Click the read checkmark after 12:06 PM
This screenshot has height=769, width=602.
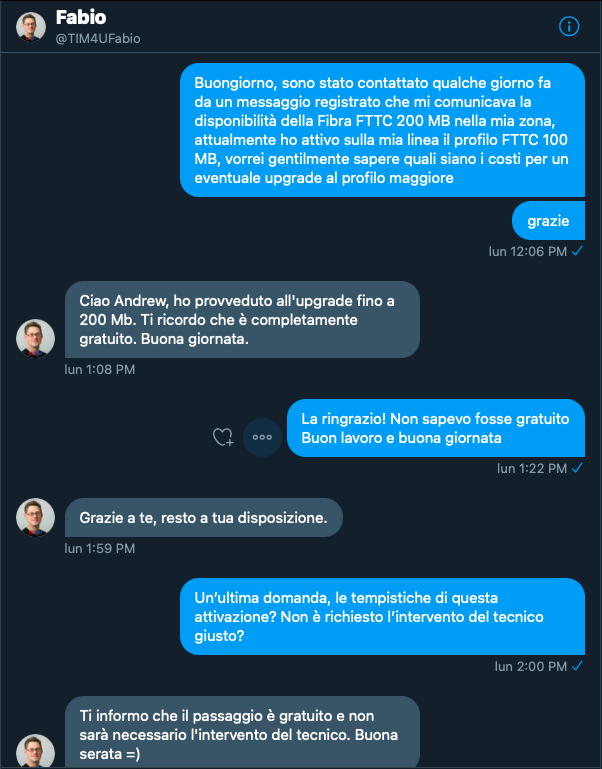577,251
